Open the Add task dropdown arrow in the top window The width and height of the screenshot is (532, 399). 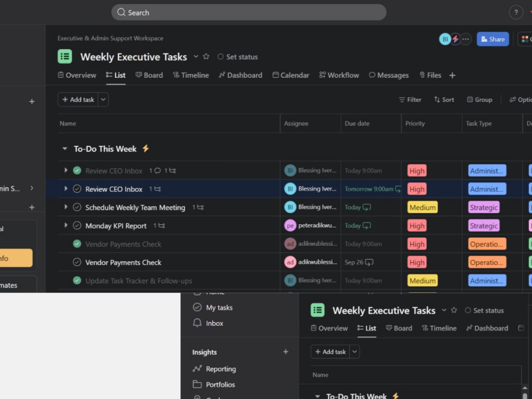point(103,99)
